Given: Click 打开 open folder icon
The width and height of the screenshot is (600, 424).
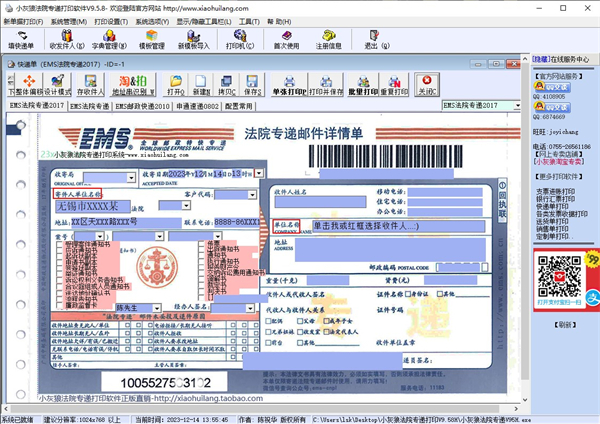Looking at the screenshot, I should tap(176, 85).
